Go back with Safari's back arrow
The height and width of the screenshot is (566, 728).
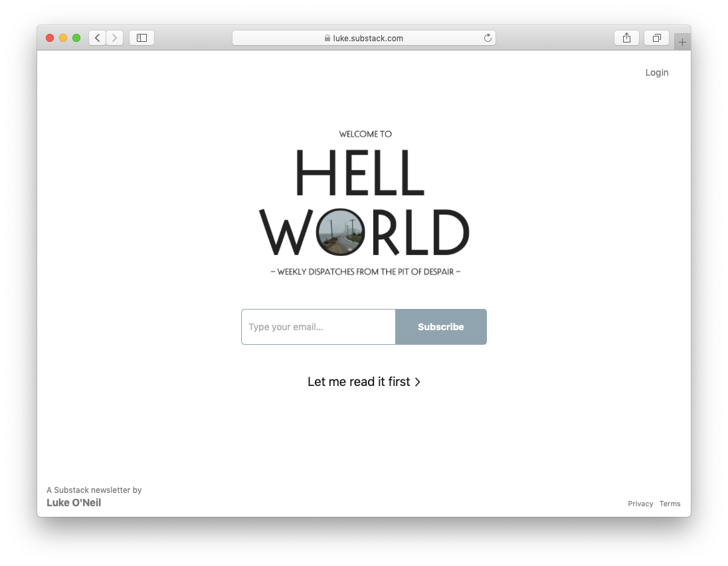(x=97, y=38)
